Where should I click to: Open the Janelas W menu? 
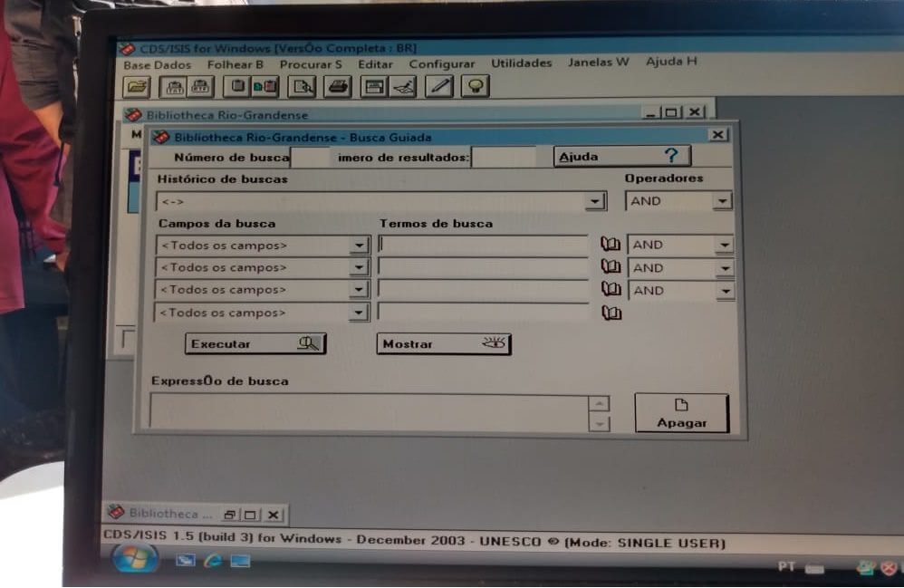598,62
